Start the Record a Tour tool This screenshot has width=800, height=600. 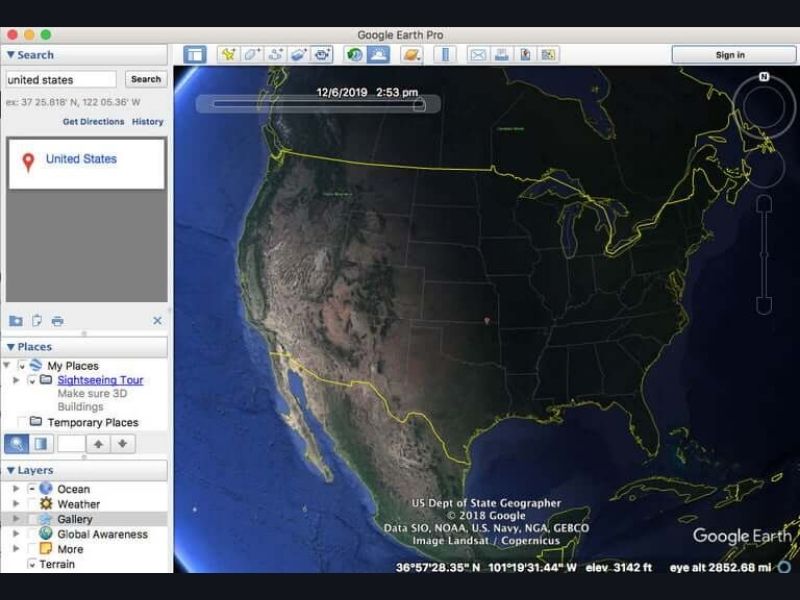[322, 55]
